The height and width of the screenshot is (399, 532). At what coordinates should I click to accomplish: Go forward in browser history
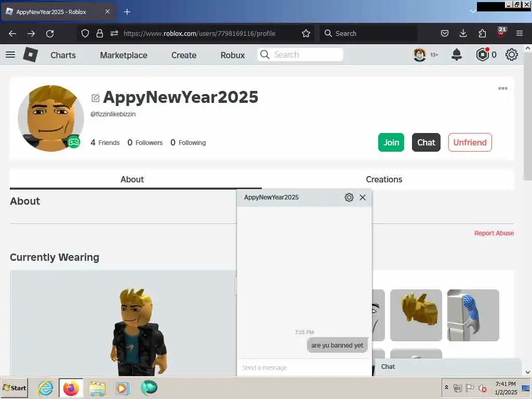coord(31,34)
